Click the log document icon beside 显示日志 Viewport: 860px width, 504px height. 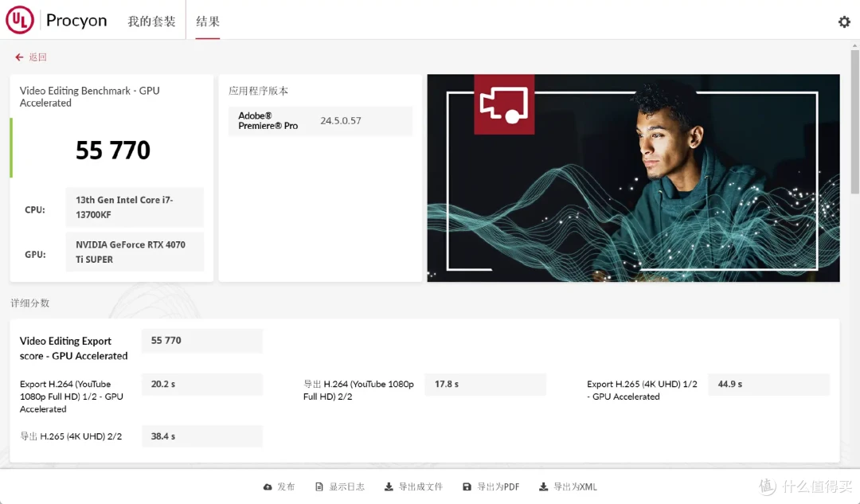tap(321, 486)
